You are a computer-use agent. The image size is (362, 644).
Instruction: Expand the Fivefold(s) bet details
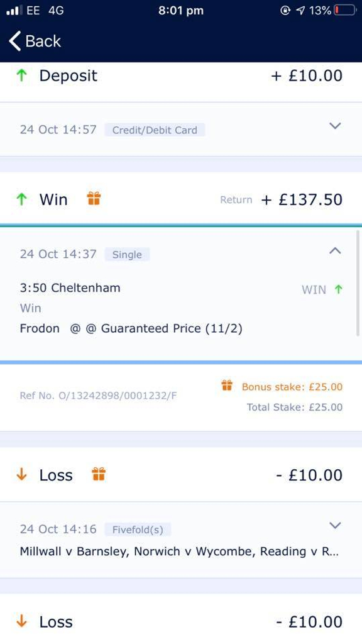pos(336,525)
